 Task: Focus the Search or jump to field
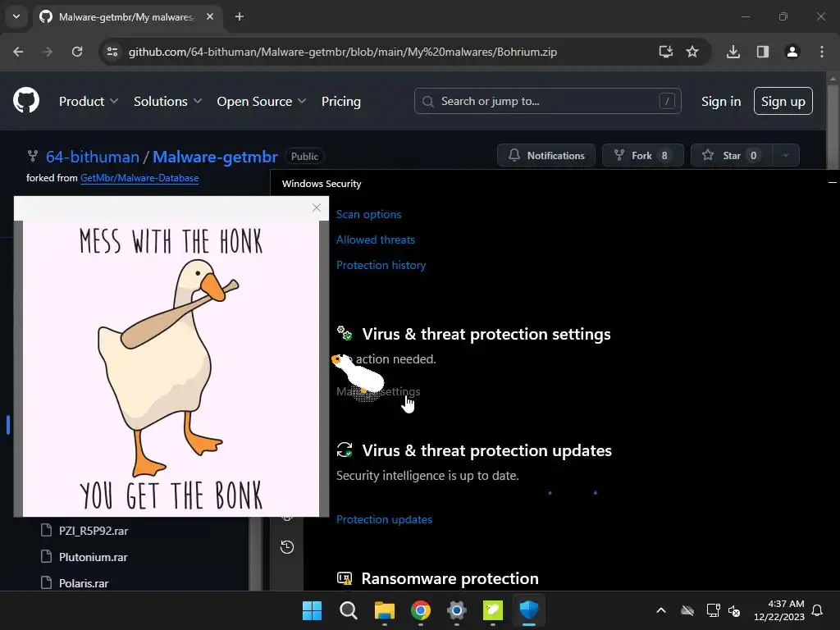coord(547,101)
